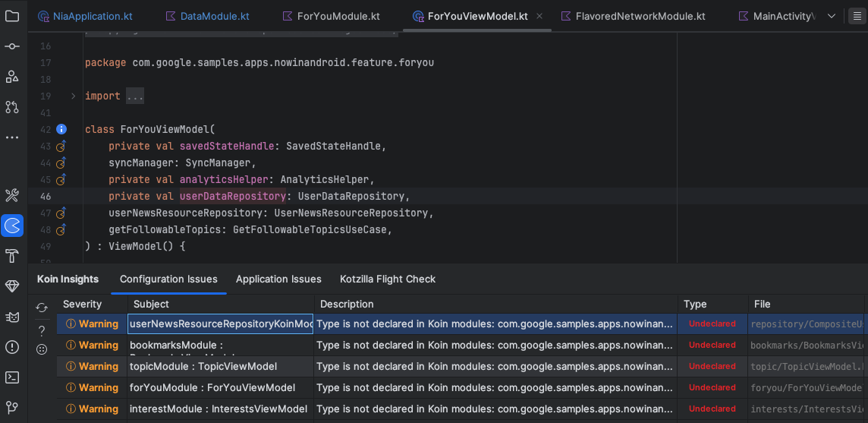The image size is (868, 423).
Task: Click the more tool windows ellipsis
Action: (12, 137)
